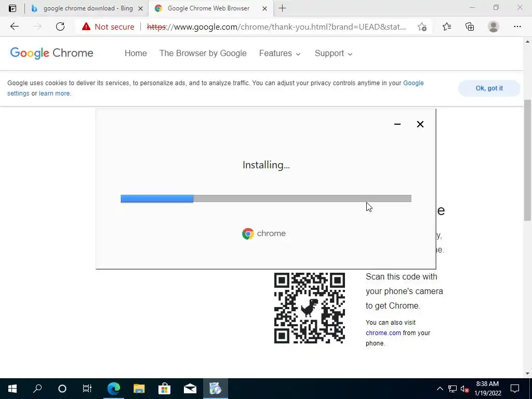The image size is (532, 399).
Task: Open taskbar search
Action: pyautogui.click(x=37, y=389)
